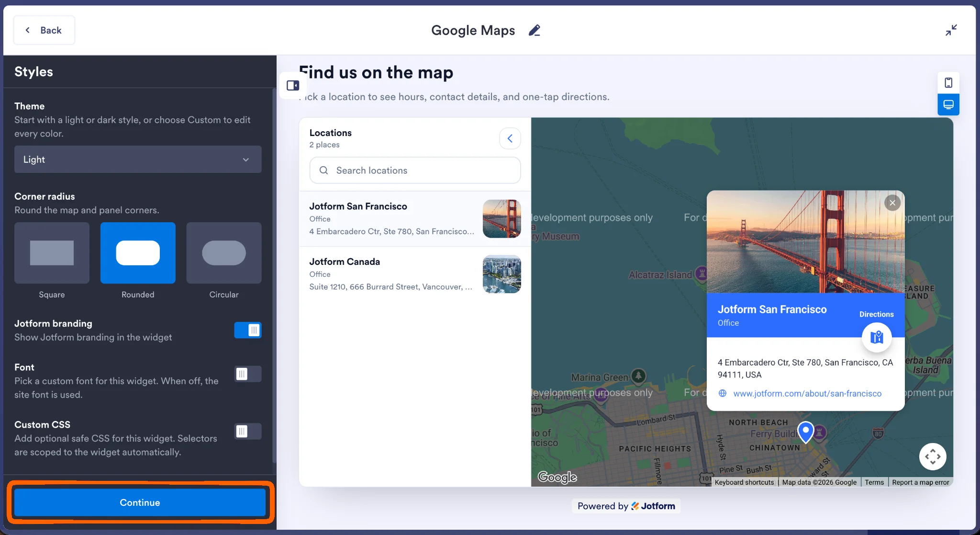
Task: Click the Styles panel scrollbar
Action: (274, 275)
